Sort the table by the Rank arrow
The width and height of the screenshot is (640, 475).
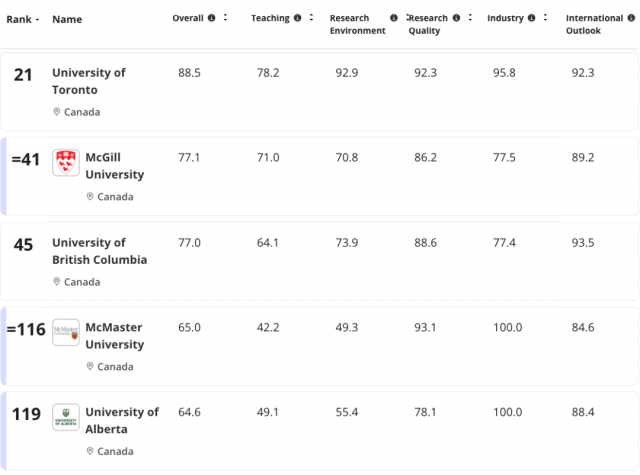tap(37, 19)
